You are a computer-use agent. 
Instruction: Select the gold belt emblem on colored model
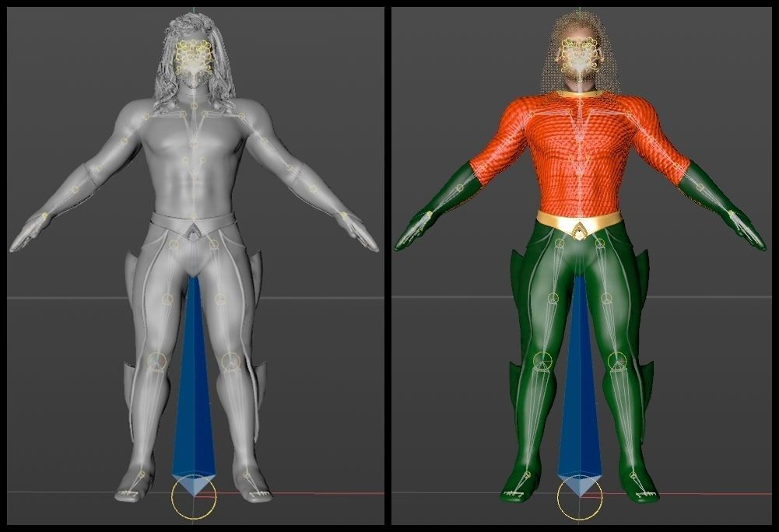coord(580,230)
